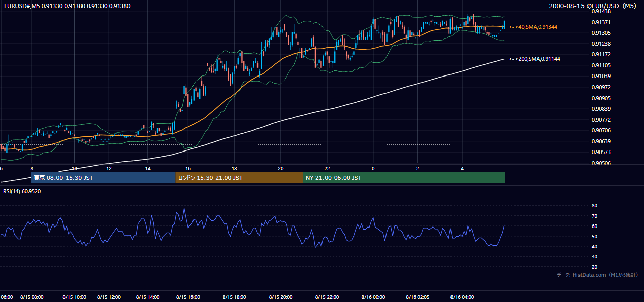644x302 pixels.
Task: Click hour tick '10' under the price chart
Action: tap(75, 169)
